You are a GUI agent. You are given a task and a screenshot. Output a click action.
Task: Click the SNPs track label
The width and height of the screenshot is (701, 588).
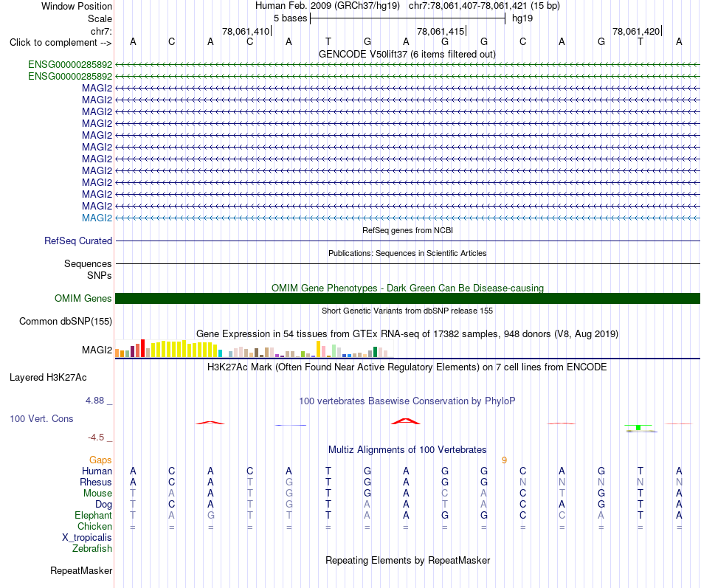pyautogui.click(x=100, y=275)
